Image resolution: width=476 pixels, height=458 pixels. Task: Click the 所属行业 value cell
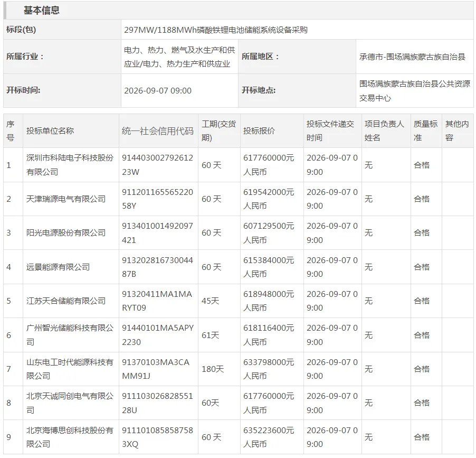coord(179,57)
